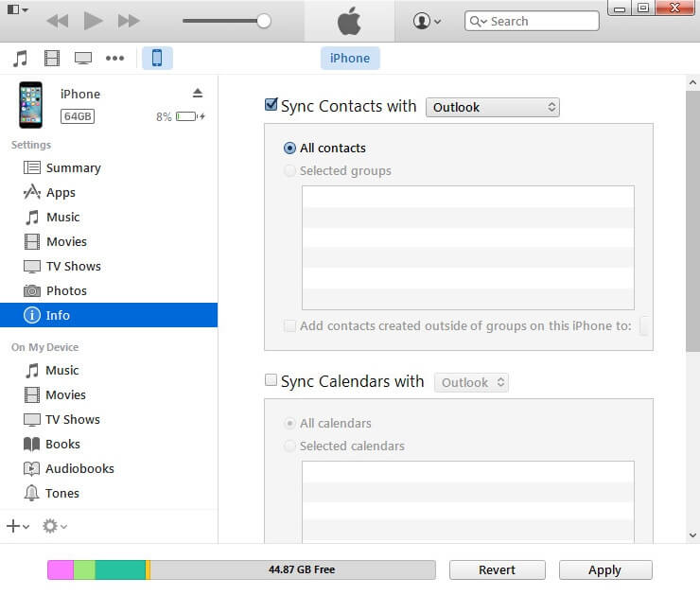Image resolution: width=700 pixels, height=595 pixels.
Task: Click 44.87 GB Free storage text
Action: click(x=302, y=569)
